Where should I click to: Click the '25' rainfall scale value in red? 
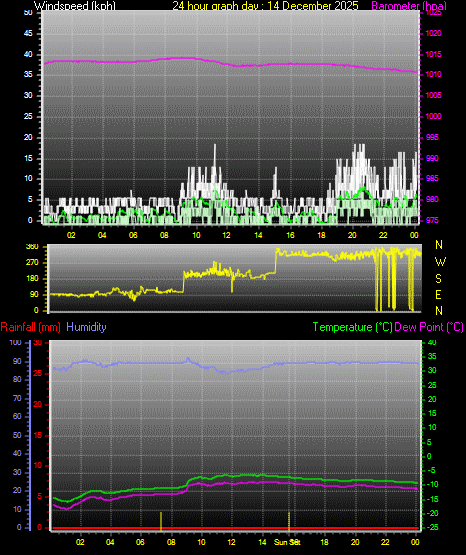pyautogui.click(x=38, y=373)
